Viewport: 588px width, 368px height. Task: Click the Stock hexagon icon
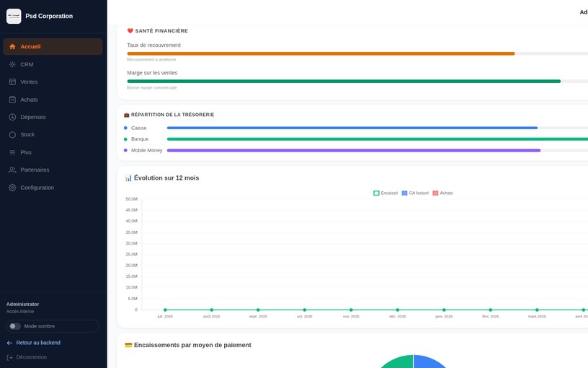point(12,135)
